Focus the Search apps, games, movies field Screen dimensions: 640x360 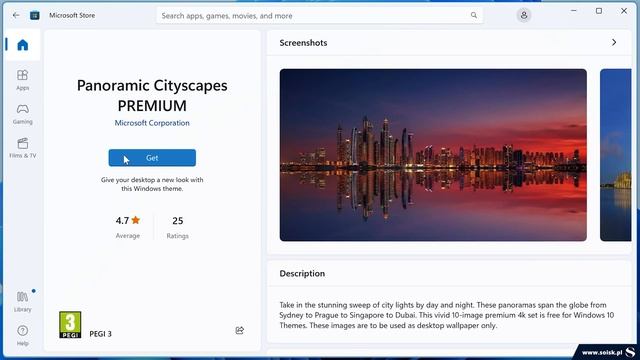click(x=320, y=16)
